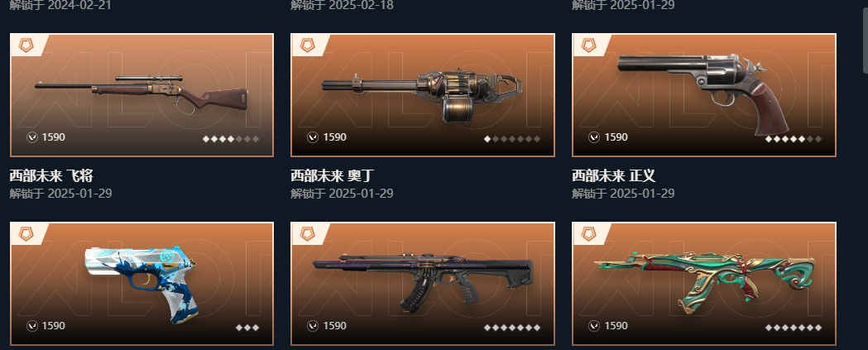868x350 pixels.
Task: Click upgrade level diamonds on 正义 card
Action: pos(794,139)
